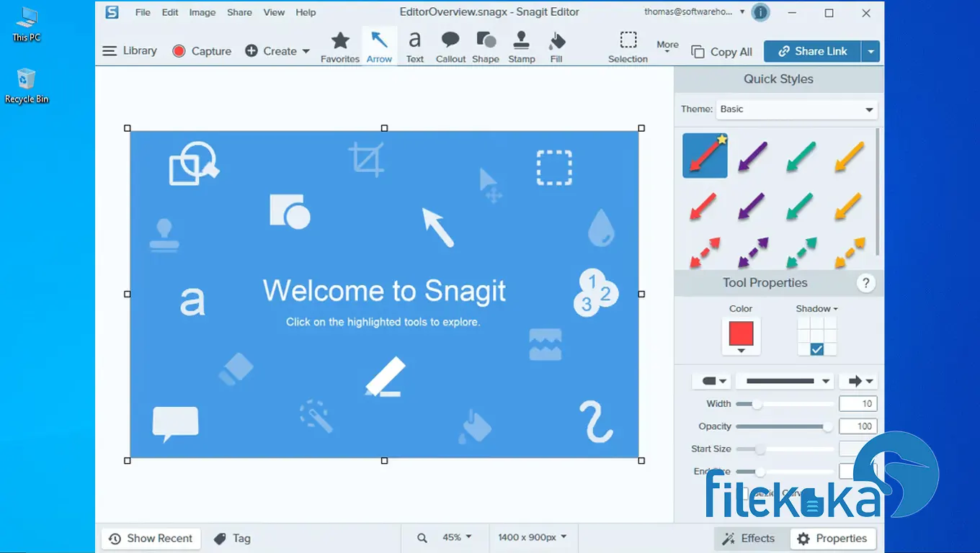Select the Arrow tool in the toolbar
Image resolution: width=980 pixels, height=553 pixels.
click(x=379, y=48)
